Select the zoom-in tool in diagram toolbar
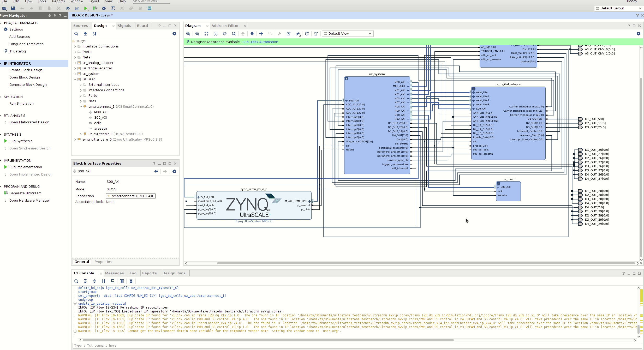644x350 pixels. 189,33
